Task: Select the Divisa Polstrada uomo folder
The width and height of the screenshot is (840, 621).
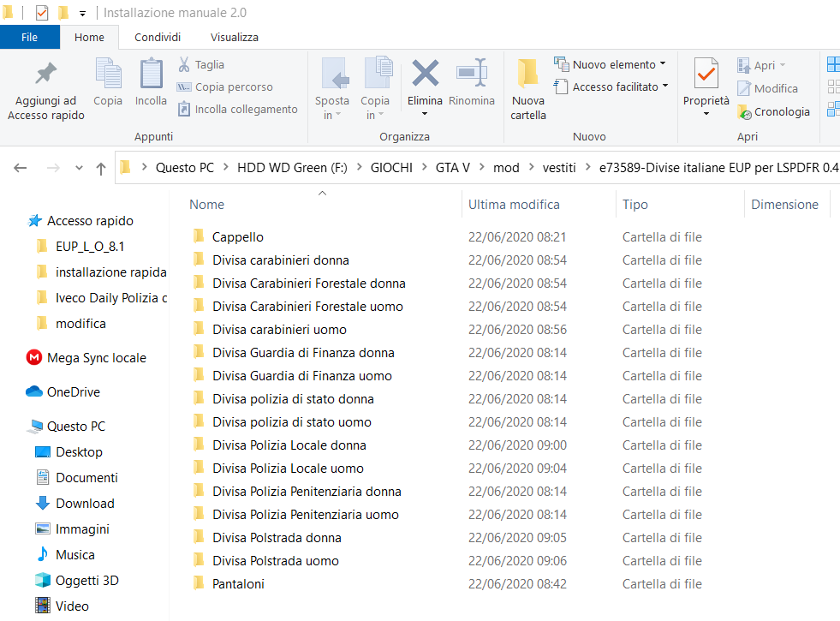Action: coord(275,561)
